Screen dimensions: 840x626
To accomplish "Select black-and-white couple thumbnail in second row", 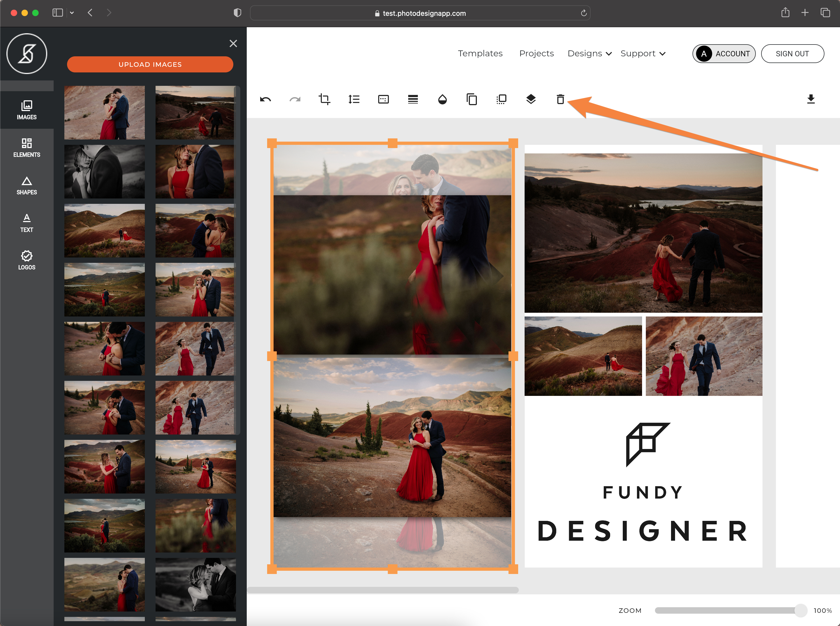I will click(105, 172).
